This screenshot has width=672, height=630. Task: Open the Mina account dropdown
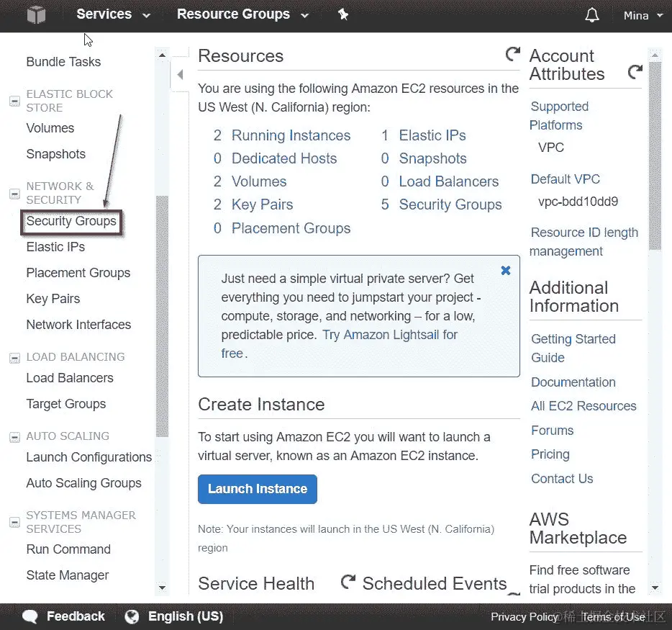(643, 15)
